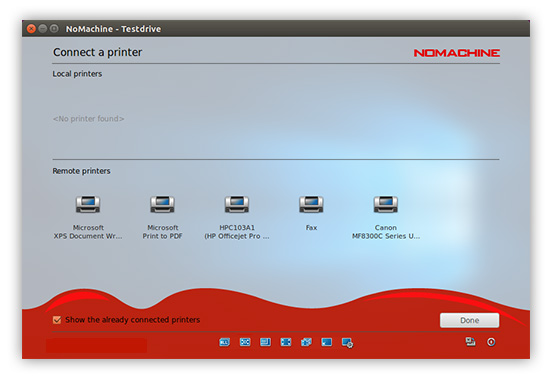The width and height of the screenshot is (552, 378).
Task: Open display settings icon with gear
Action: pos(347,342)
